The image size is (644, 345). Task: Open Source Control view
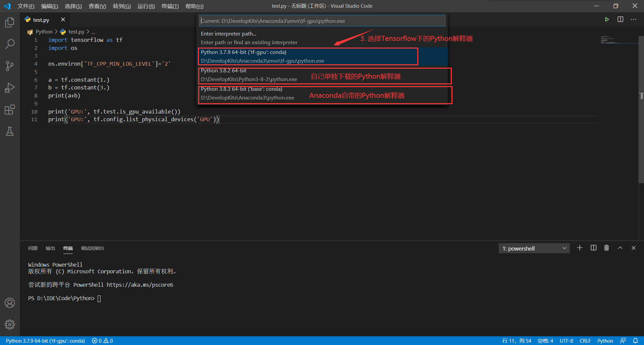pyautogui.click(x=10, y=66)
